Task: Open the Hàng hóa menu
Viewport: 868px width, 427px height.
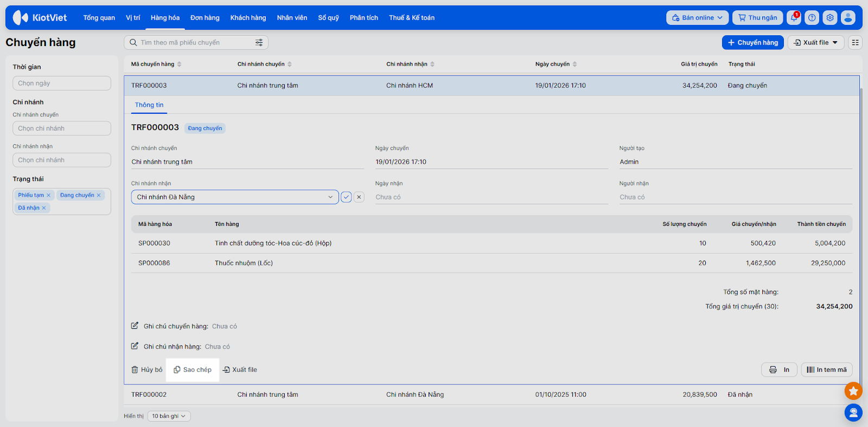Action: click(x=165, y=18)
